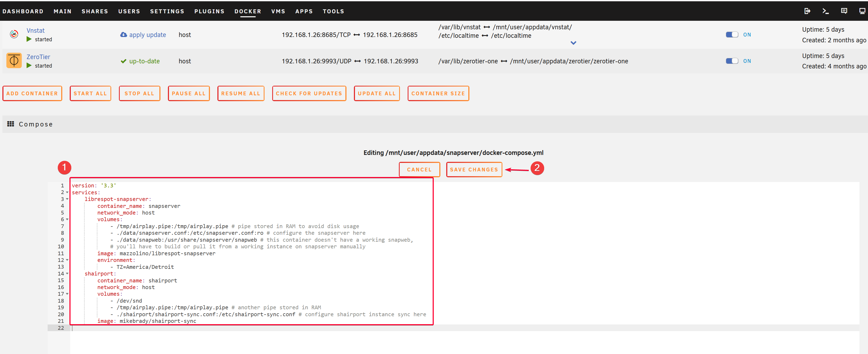Click the Update All button

377,93
